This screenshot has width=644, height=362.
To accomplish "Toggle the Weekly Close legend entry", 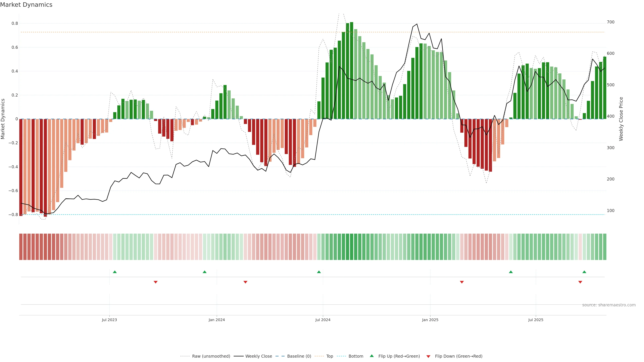I will pyautogui.click(x=258, y=356).
